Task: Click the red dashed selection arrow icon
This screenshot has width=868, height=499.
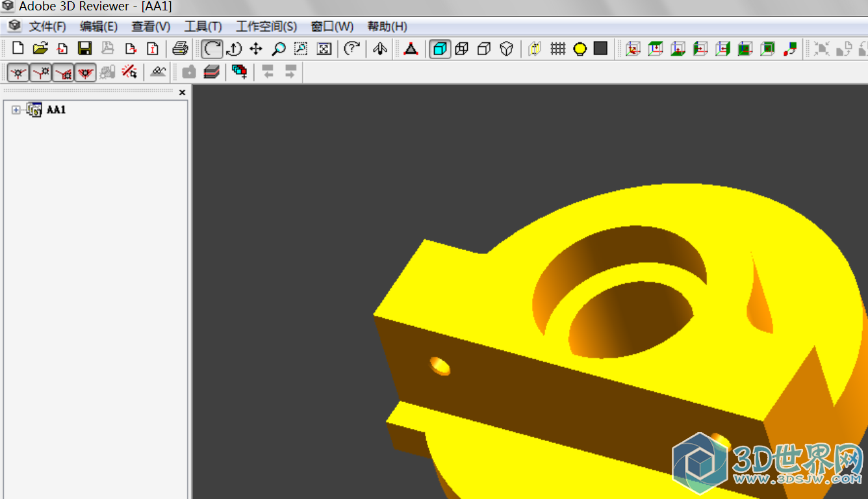Action: (x=129, y=72)
